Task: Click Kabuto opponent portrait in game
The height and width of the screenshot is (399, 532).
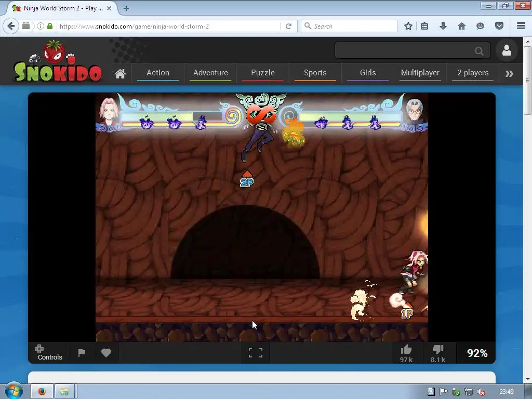Action: pyautogui.click(x=415, y=111)
